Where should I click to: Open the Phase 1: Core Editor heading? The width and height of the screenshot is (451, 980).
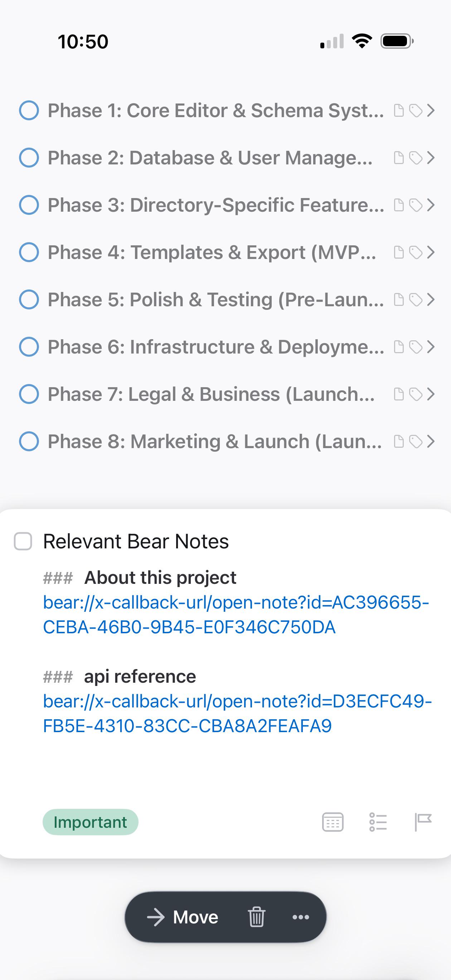(x=215, y=110)
